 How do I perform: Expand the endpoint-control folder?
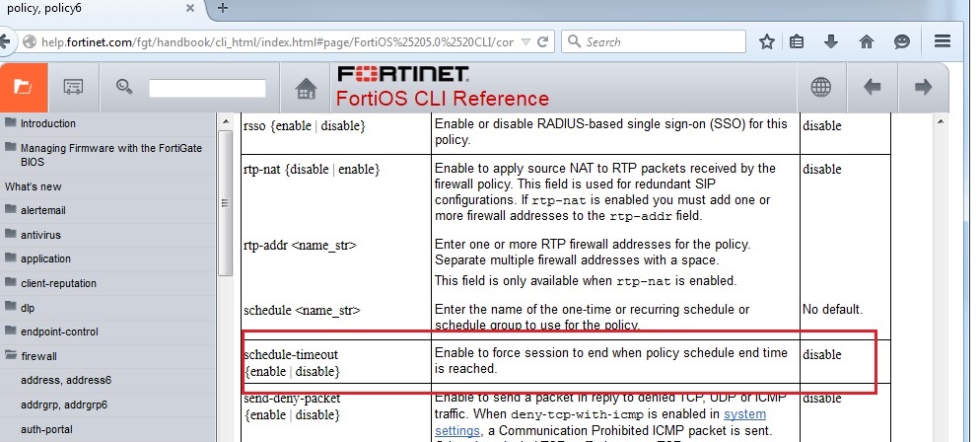pyautogui.click(x=11, y=331)
